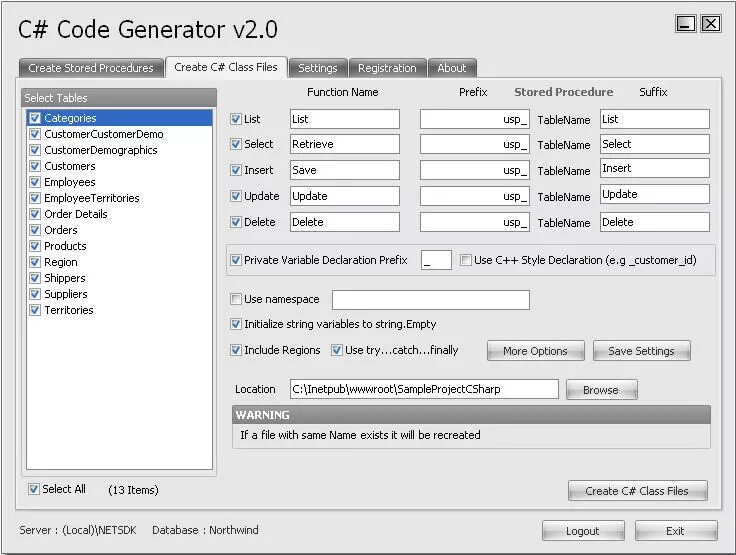736x555 pixels.
Task: Edit the Delete suffix field
Action: 655,222
